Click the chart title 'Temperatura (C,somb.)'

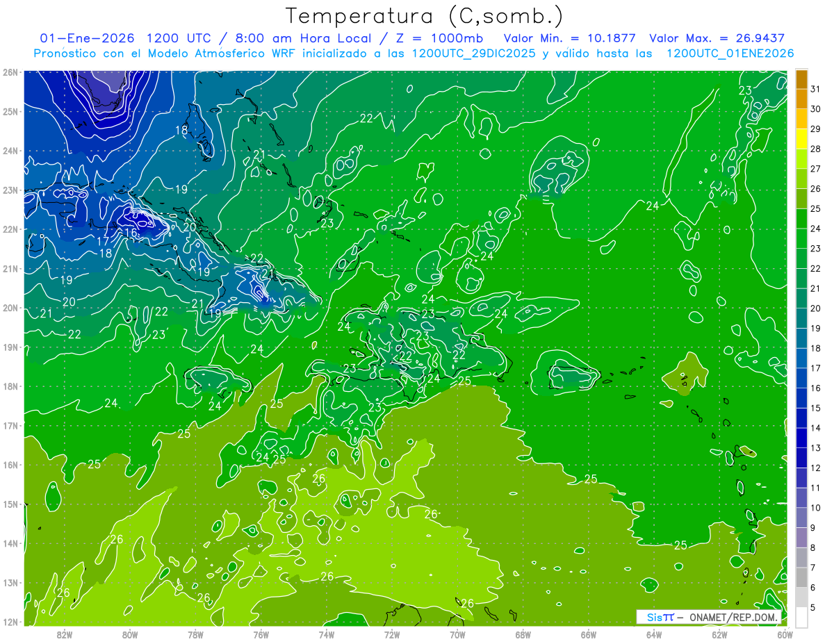click(x=425, y=16)
